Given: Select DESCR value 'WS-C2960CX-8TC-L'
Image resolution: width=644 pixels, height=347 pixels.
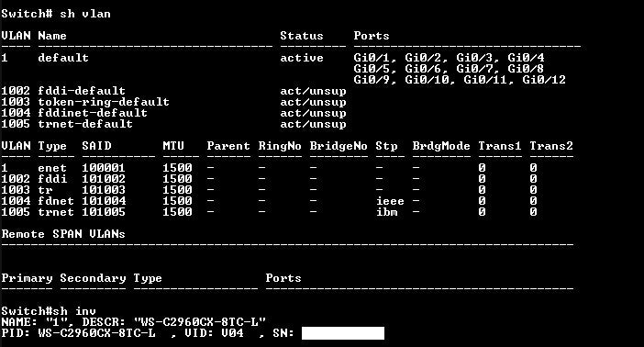Looking at the screenshot, I should 199,321.
